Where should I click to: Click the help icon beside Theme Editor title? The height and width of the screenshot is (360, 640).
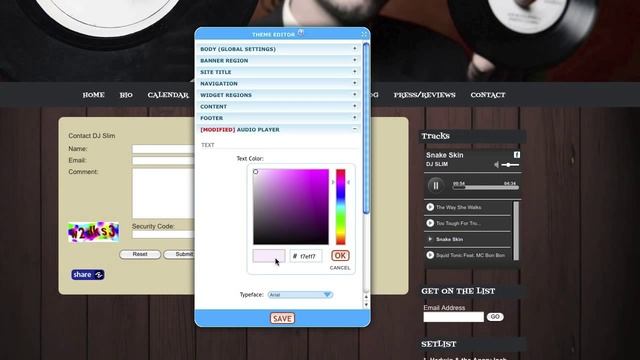(x=301, y=32)
